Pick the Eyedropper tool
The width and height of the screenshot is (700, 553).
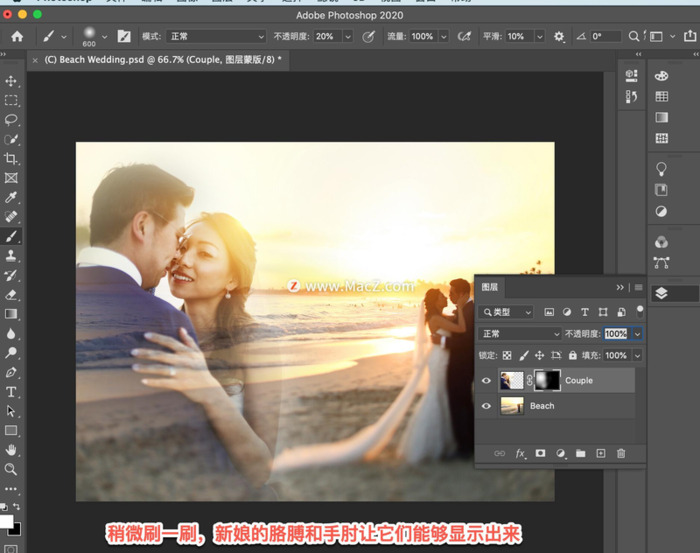11,198
